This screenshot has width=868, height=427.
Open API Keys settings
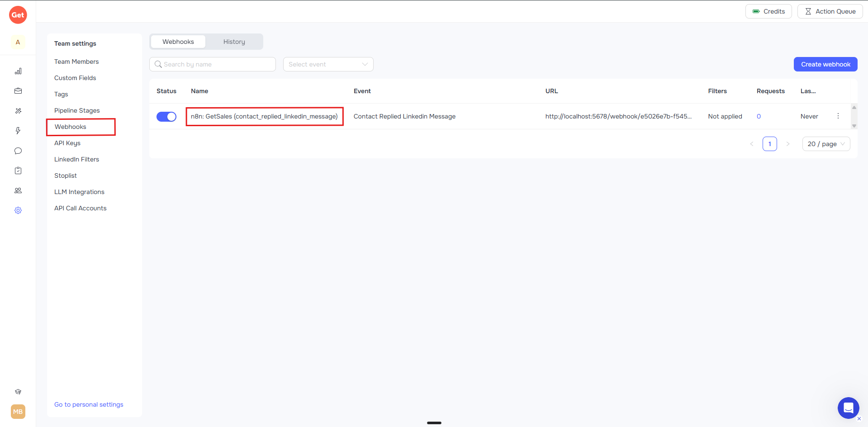[67, 143]
